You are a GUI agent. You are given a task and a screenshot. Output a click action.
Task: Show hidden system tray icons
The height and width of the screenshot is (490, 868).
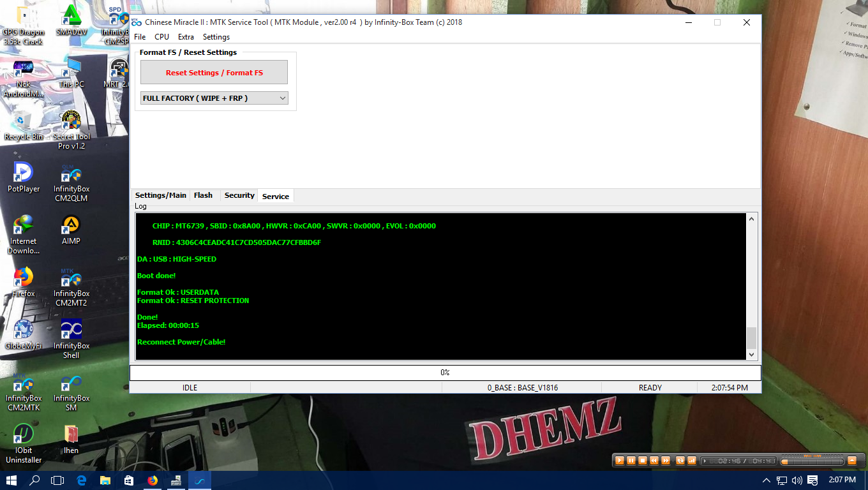click(767, 480)
